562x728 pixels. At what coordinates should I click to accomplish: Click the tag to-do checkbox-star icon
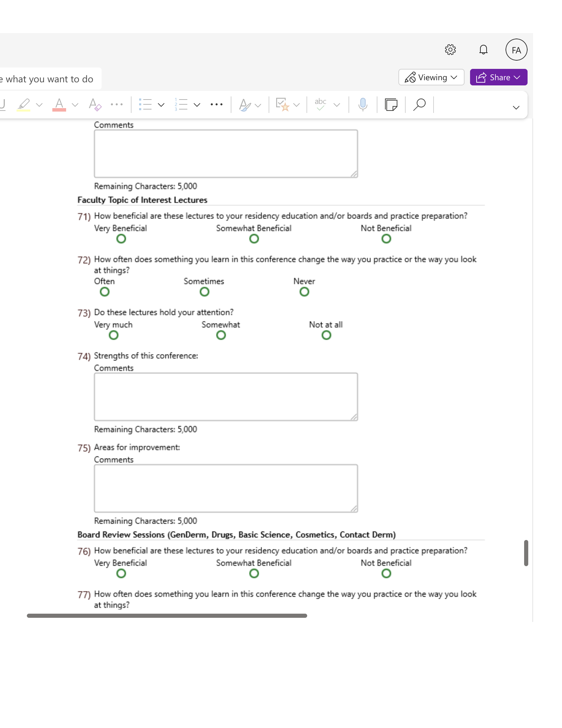click(x=283, y=104)
